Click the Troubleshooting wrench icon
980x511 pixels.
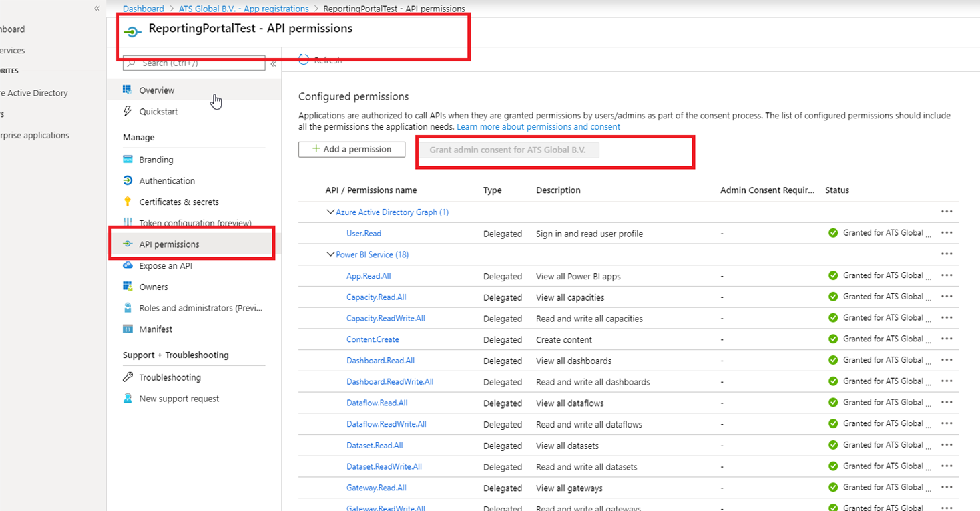pos(128,377)
